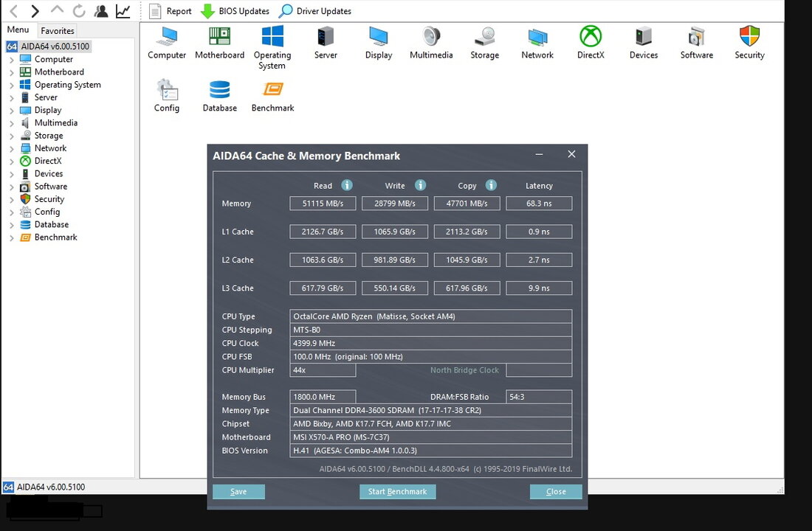Screen dimensions: 812x531
Task: Select Software in the sidebar tree
Action: point(51,187)
